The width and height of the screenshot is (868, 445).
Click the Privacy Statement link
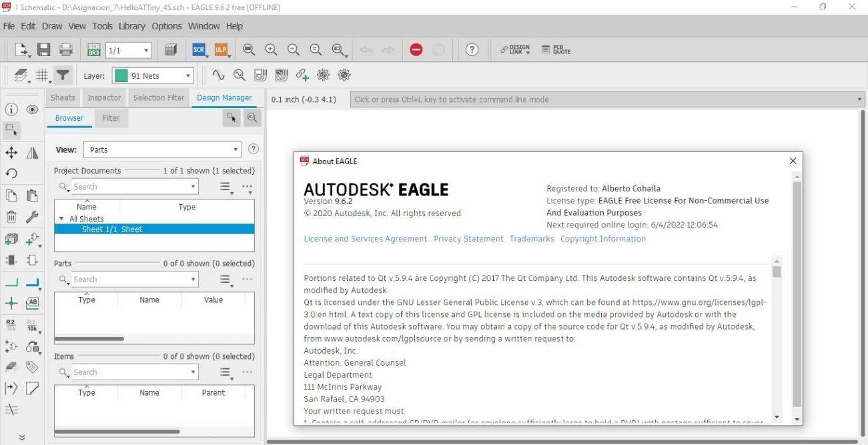(468, 239)
